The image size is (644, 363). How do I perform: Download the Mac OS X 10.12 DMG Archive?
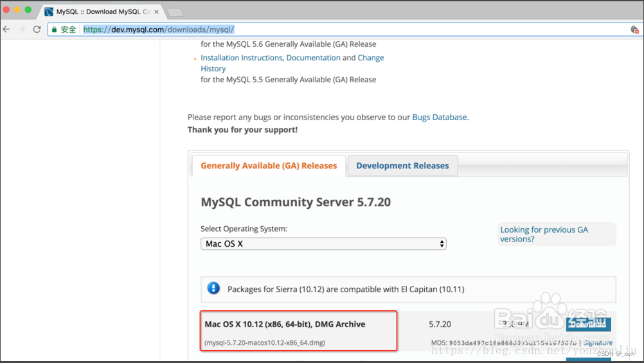coord(588,324)
